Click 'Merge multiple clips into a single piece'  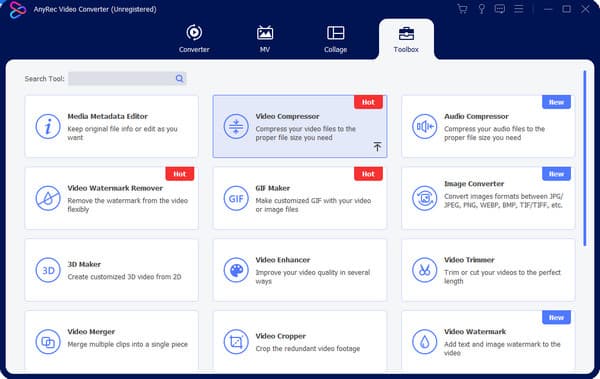127,345
